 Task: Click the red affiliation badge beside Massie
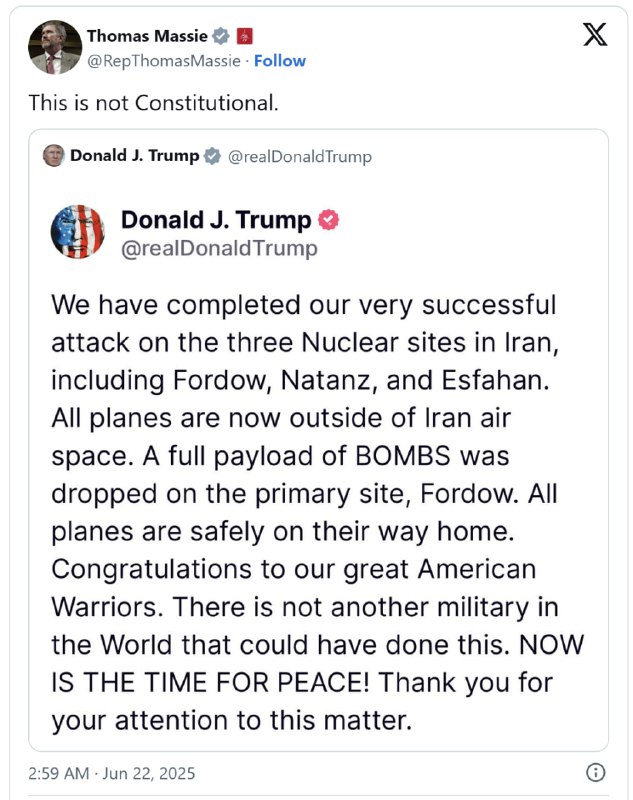click(x=245, y=36)
